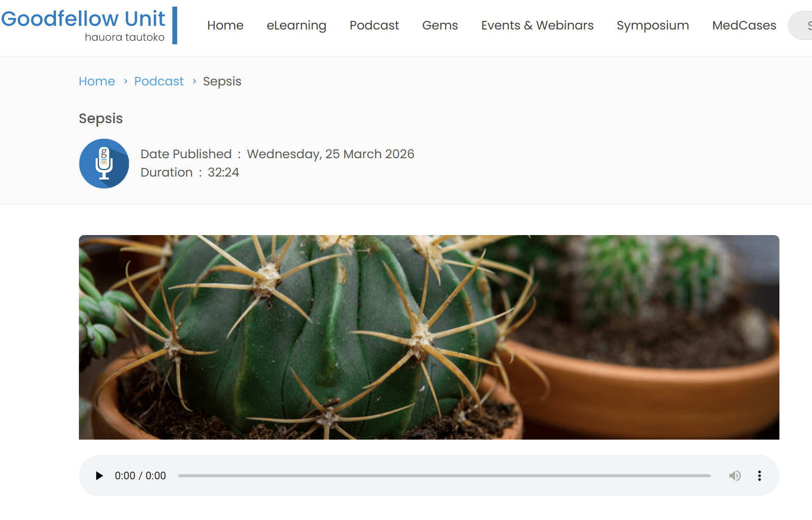Click the 0:00 / 0:00 time display
This screenshot has width=812, height=520.
[140, 476]
